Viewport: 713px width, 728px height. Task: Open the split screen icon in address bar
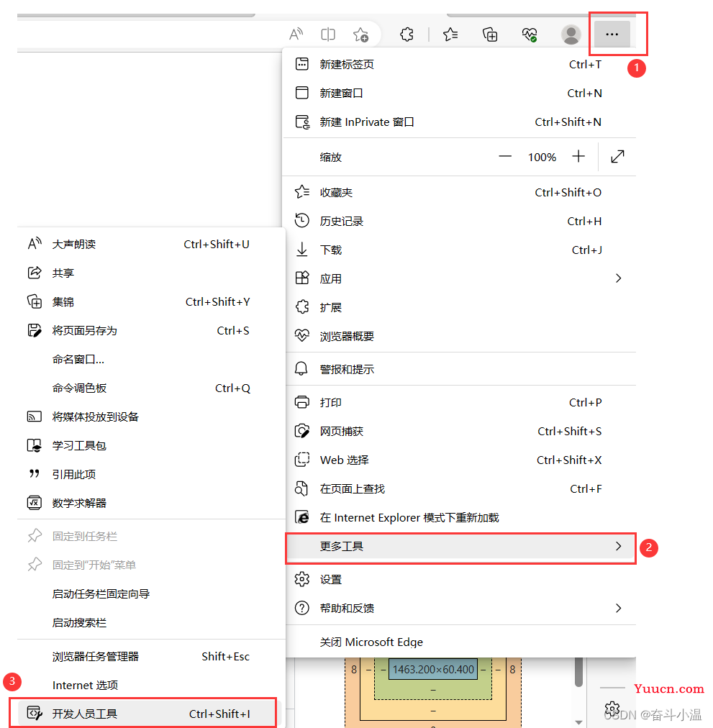point(328,34)
